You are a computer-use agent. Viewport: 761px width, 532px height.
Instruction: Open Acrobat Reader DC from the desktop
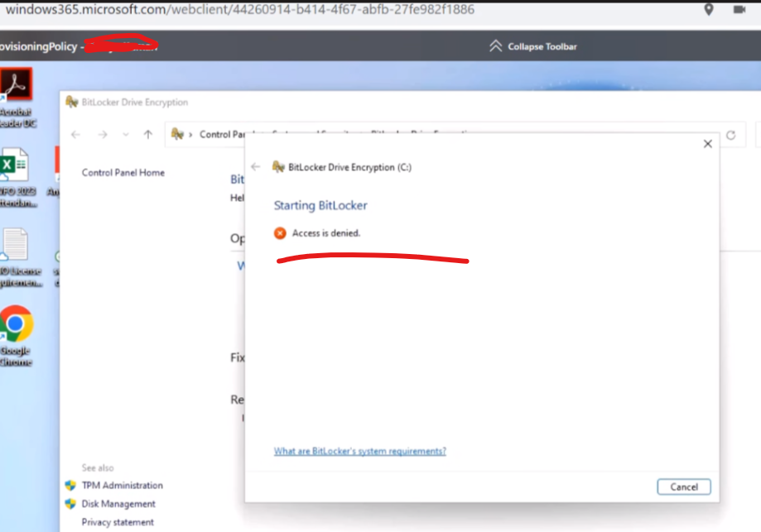point(18,87)
